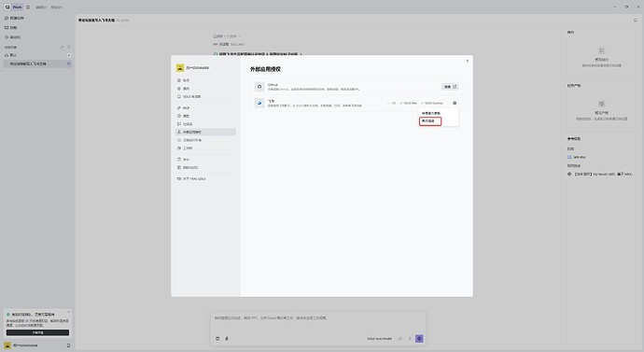Viewport: 644px width, 352px height.
Task: Click the Feishu app logo icon
Action: coord(259,103)
